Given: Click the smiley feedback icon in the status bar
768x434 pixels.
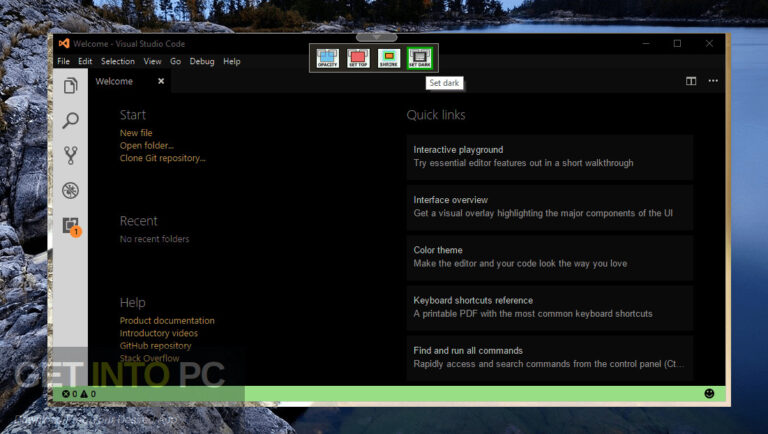Looking at the screenshot, I should [x=709, y=393].
